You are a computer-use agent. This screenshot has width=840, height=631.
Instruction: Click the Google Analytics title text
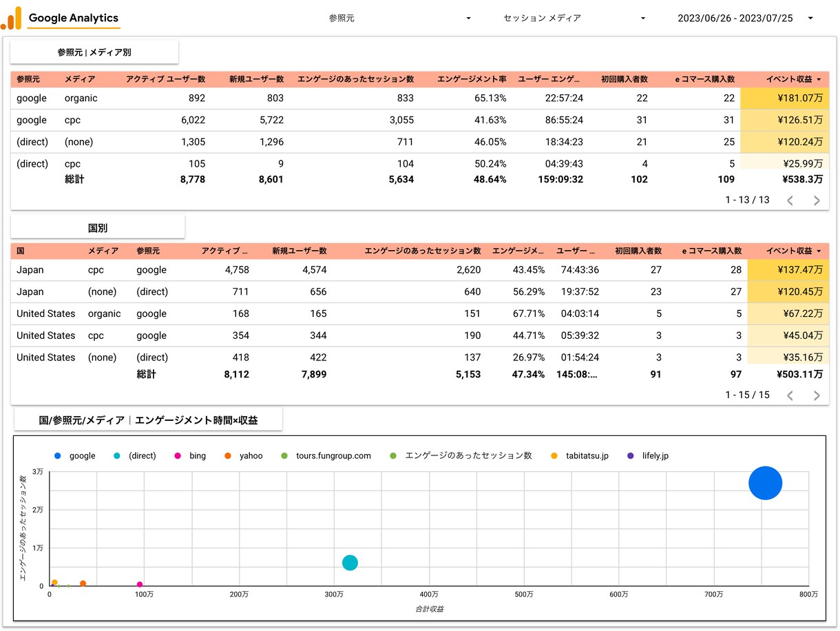(74, 18)
